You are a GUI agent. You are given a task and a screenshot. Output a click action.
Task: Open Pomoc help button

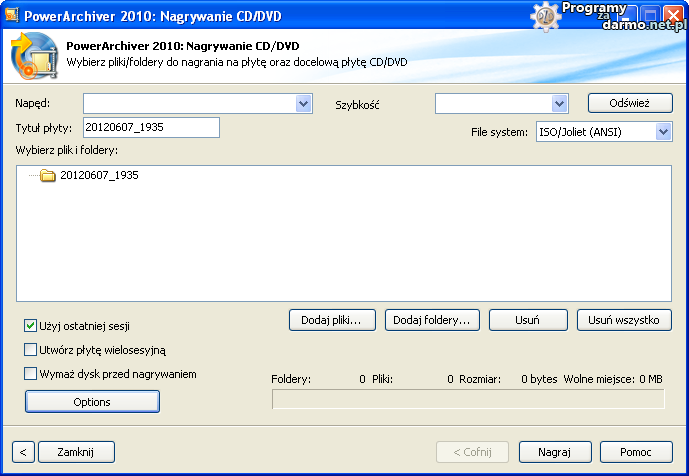click(635, 452)
